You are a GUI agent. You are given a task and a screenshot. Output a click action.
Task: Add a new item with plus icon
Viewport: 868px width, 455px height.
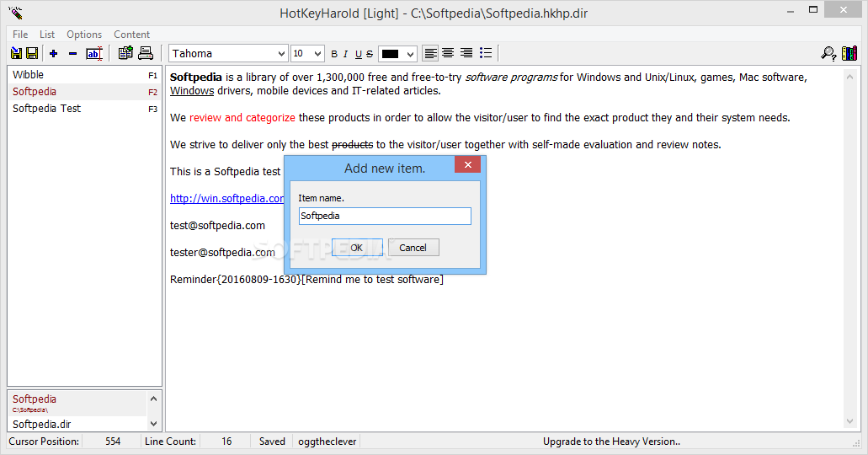point(54,53)
